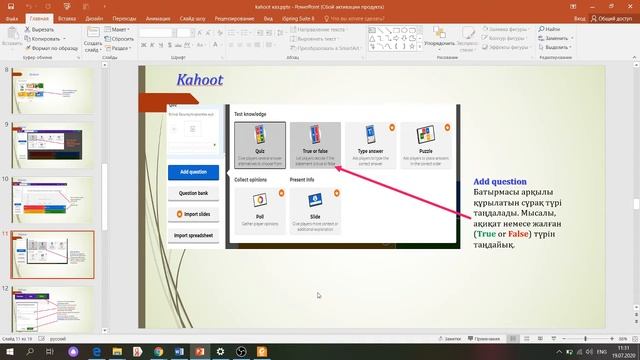Image resolution: width=640 pixels, height=360 pixels.
Task: Open File Explorer from the taskbar
Action: 117,351
